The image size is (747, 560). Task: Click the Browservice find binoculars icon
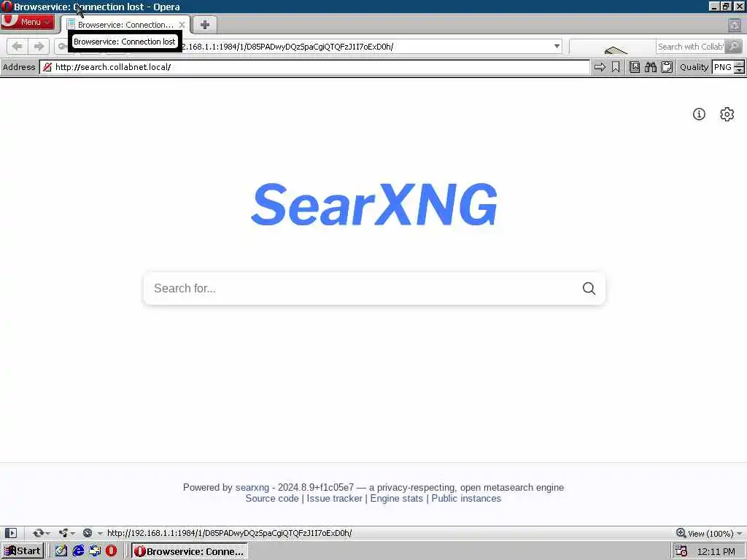click(650, 67)
